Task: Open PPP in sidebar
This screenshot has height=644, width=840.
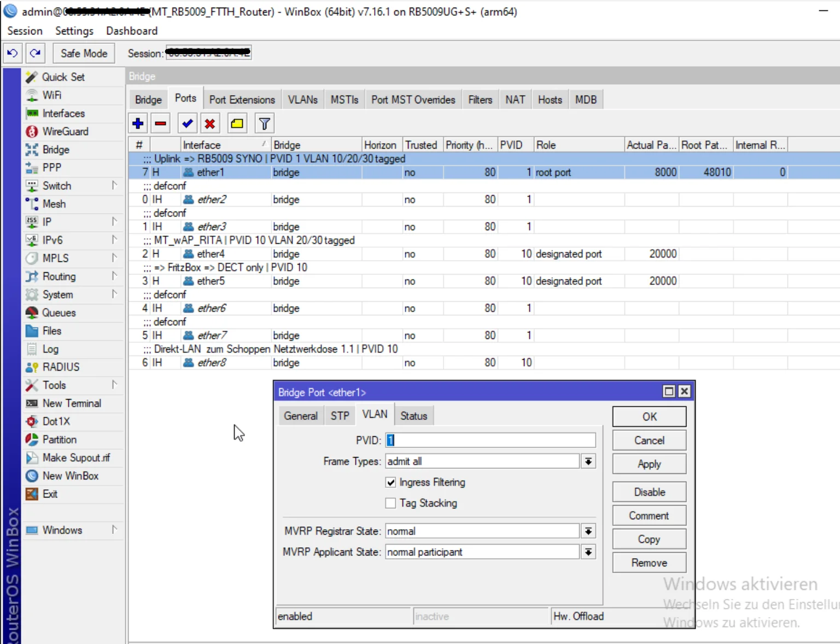Action: 51,167
